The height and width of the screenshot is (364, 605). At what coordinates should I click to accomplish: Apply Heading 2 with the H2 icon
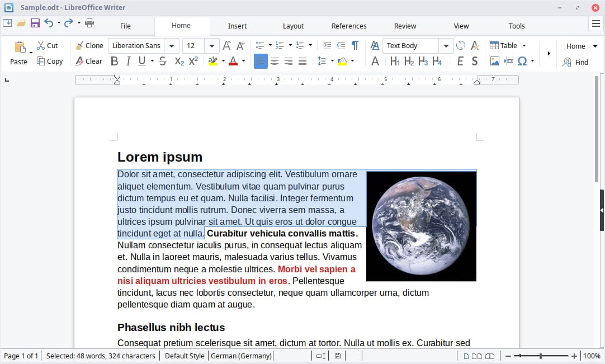click(x=408, y=61)
